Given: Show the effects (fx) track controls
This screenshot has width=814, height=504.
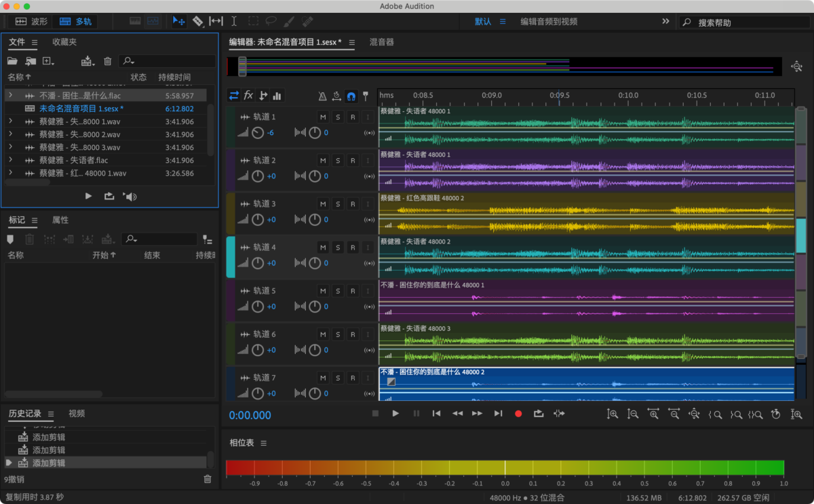Looking at the screenshot, I should click(248, 96).
